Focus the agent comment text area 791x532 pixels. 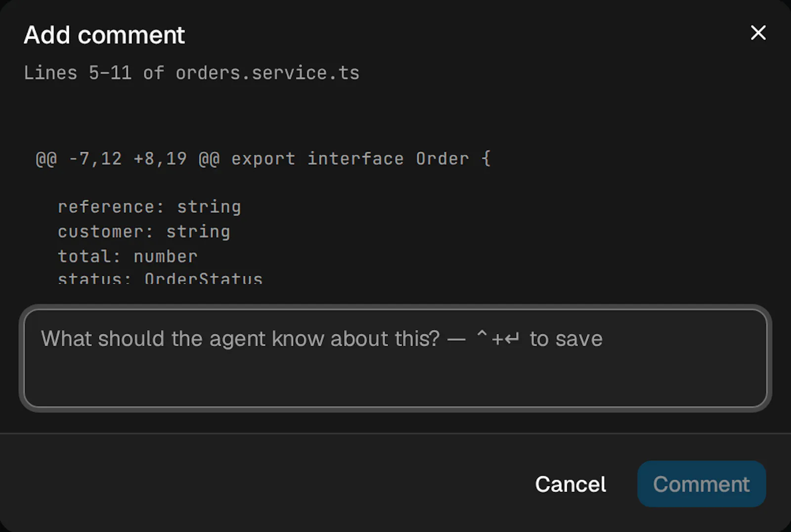[395, 358]
